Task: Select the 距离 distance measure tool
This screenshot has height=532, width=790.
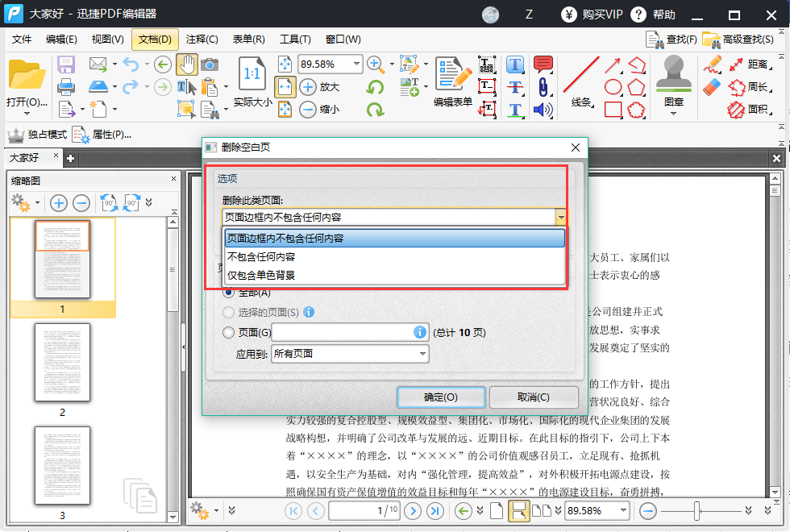Action: click(x=750, y=64)
